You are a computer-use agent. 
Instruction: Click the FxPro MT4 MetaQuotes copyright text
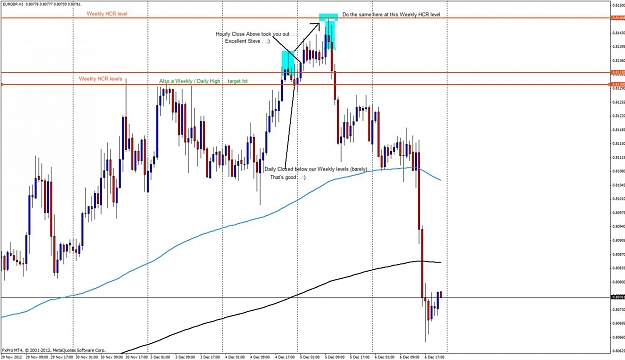coord(53,350)
